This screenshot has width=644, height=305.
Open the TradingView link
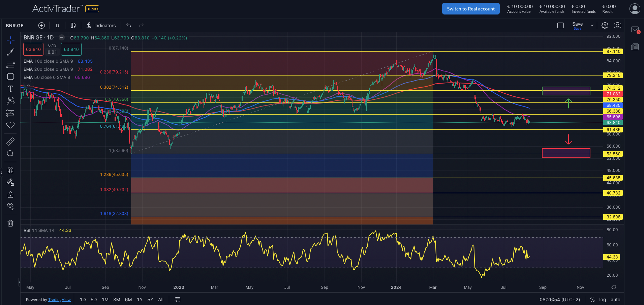59,300
